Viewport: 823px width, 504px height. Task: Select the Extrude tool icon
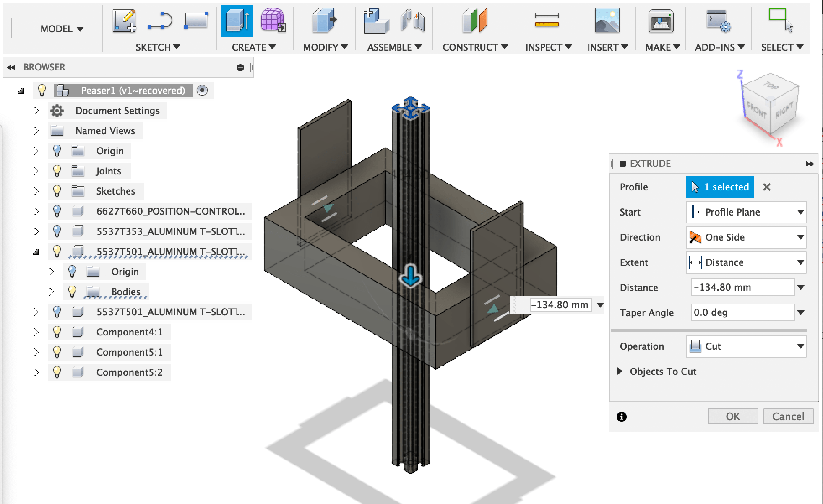coord(237,21)
